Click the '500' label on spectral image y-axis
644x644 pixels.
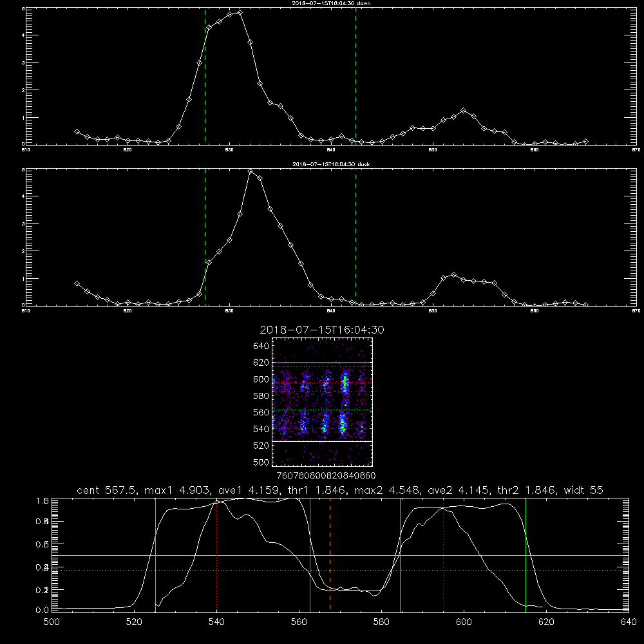261,462
